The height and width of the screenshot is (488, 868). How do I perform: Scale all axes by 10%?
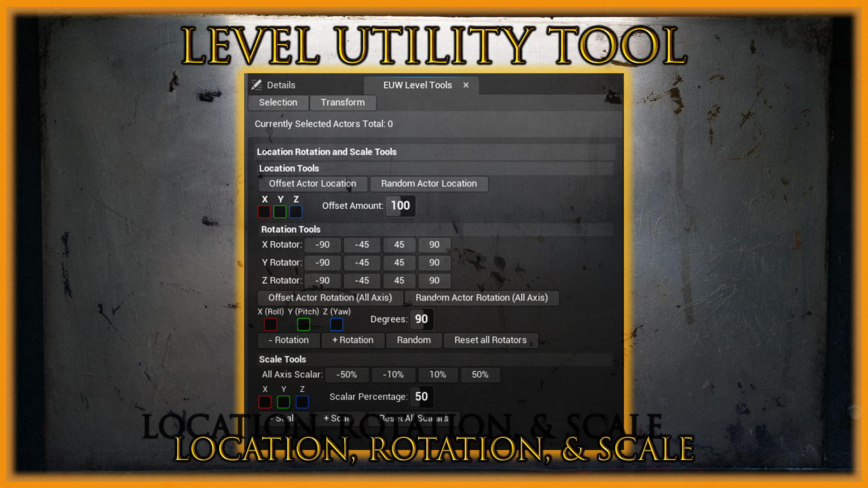(438, 375)
